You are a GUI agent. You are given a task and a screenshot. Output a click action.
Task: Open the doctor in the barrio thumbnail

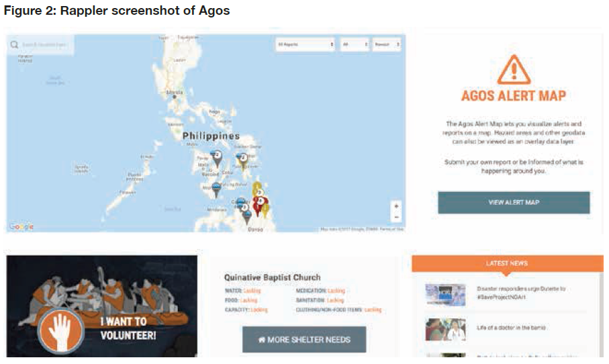click(x=445, y=329)
